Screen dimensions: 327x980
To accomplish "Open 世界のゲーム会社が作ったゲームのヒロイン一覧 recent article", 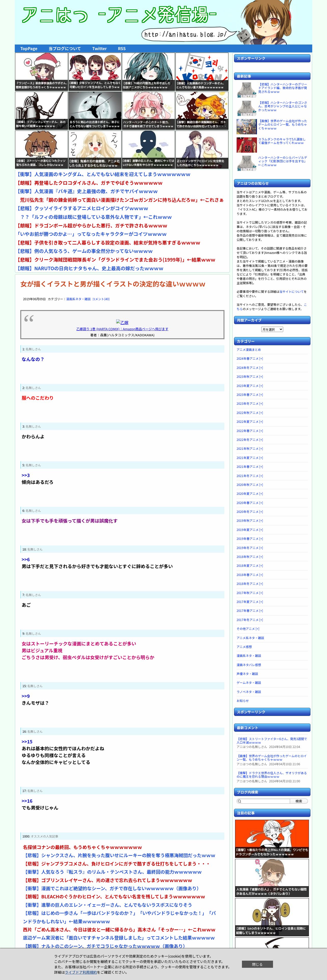I will [x=282, y=125].
